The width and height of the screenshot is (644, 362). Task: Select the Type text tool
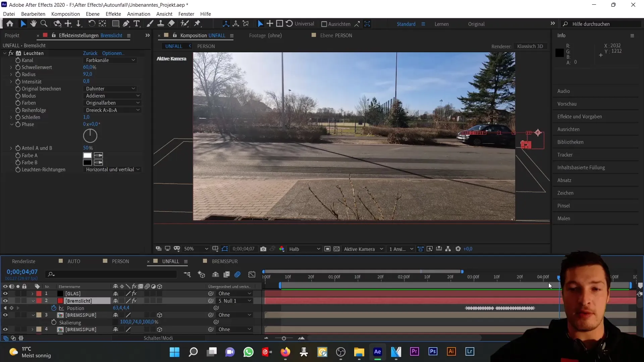click(x=137, y=24)
